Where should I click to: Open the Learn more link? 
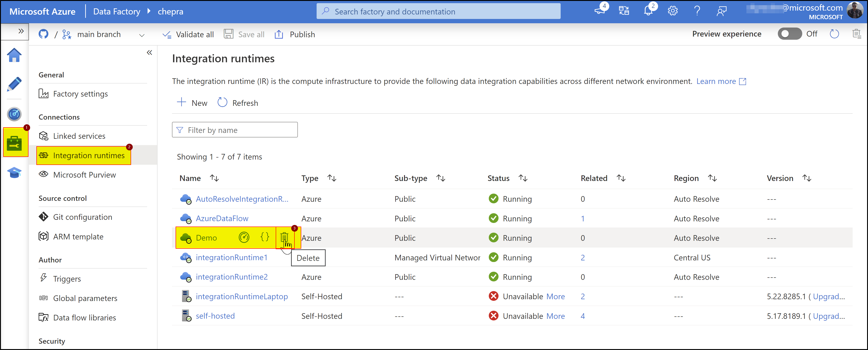pyautogui.click(x=721, y=81)
